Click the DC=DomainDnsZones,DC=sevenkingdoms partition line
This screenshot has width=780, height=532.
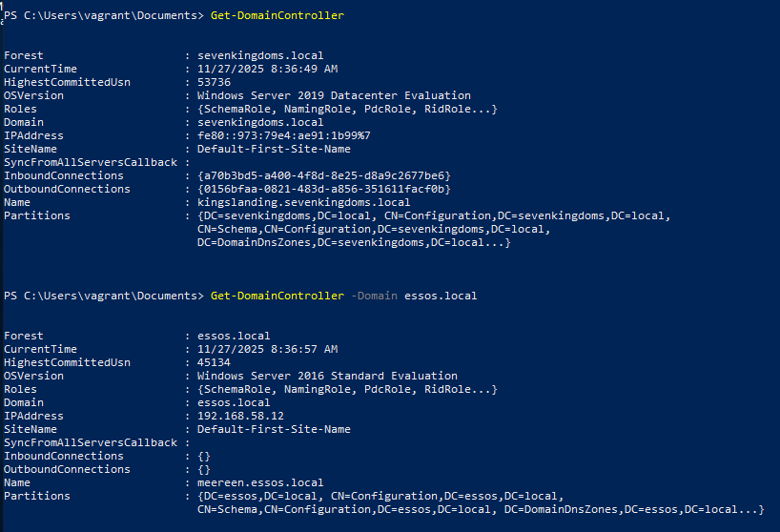[x=354, y=242]
